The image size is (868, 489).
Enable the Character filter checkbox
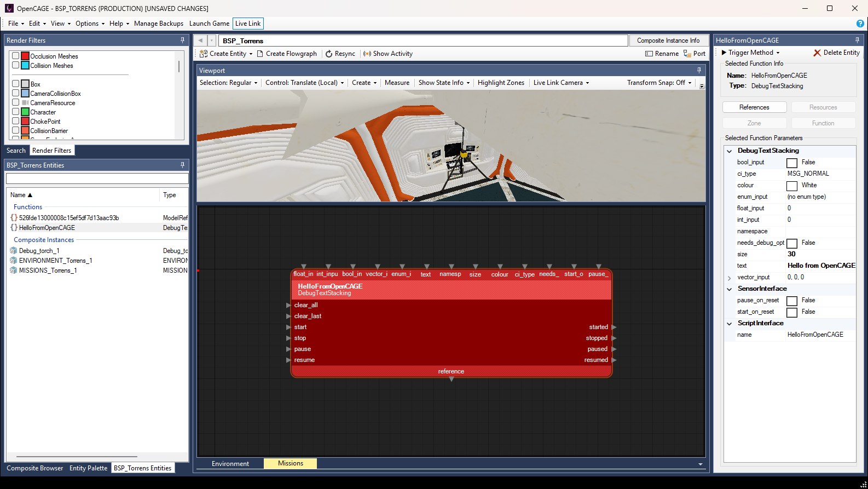click(16, 112)
